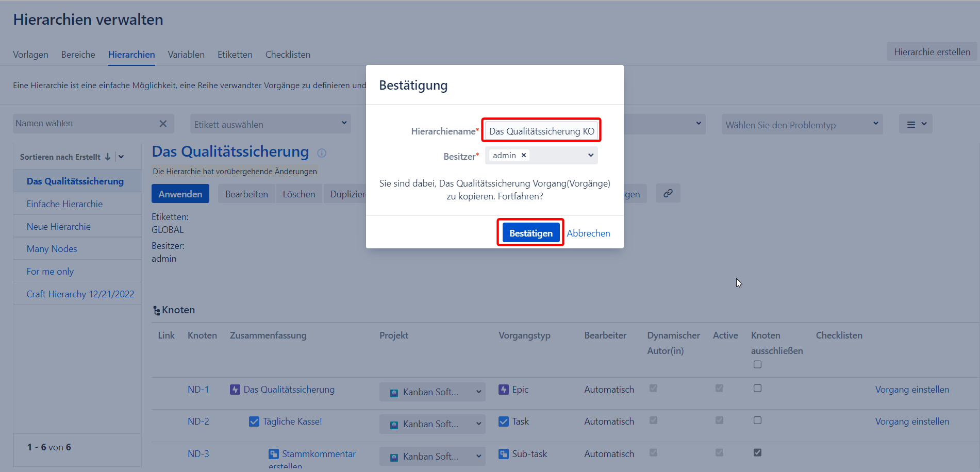980x472 pixels.
Task: Clear the name filter with X icon
Action: (163, 124)
